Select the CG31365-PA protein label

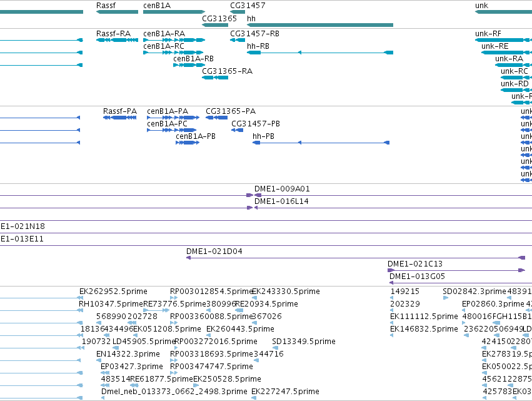[231, 111]
